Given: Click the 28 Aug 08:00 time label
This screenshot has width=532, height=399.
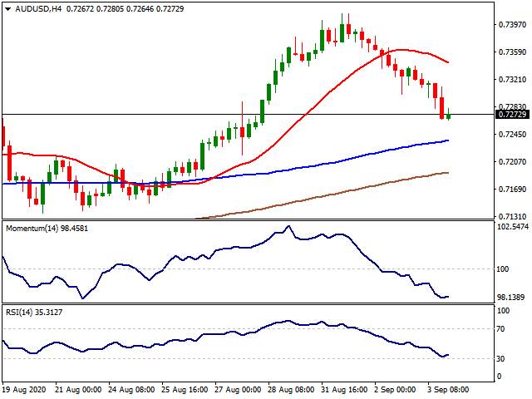Looking at the screenshot, I should pyautogui.click(x=292, y=390).
